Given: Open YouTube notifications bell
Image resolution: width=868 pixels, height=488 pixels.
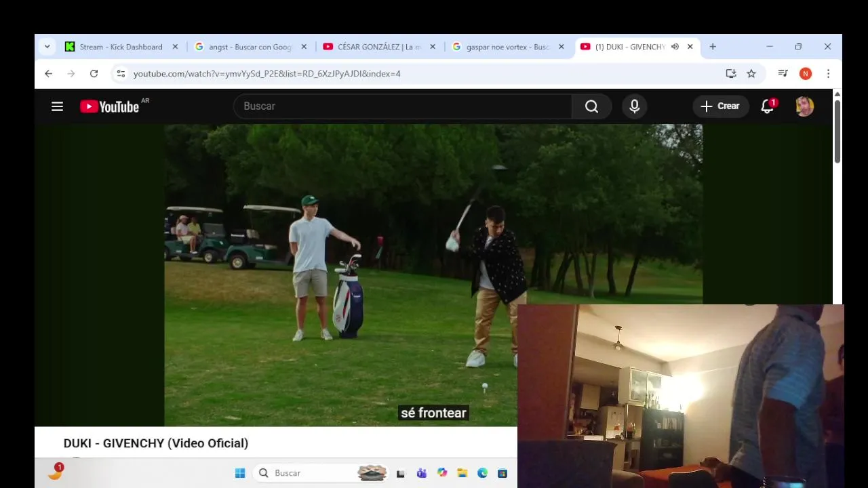Looking at the screenshot, I should (768, 106).
